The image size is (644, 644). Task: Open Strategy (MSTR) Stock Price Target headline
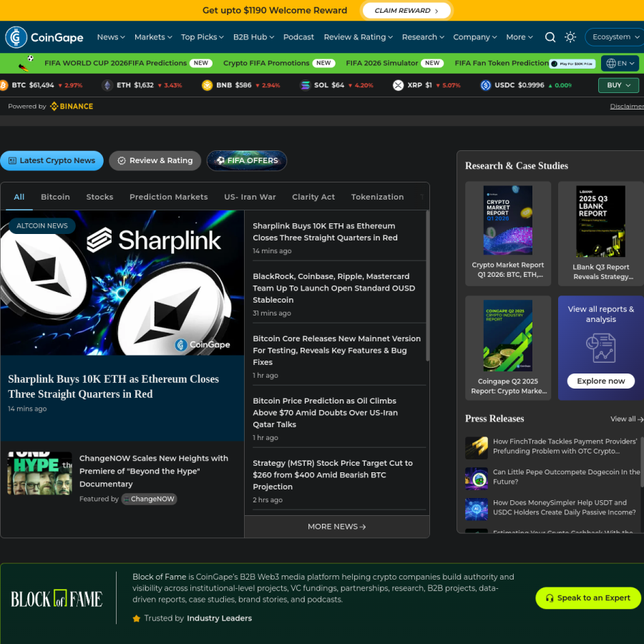(333, 475)
